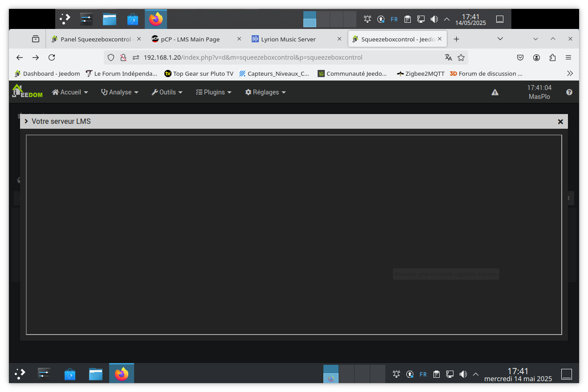Click Jeedom 17:41:04 MasPlo clock text
The image size is (588, 392).
539,92
